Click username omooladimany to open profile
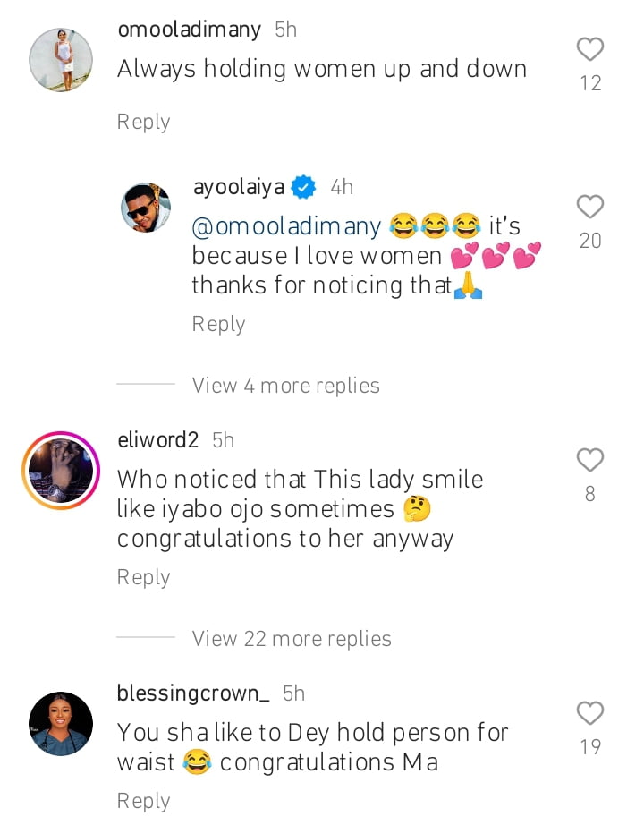Viewport: 644px width, 825px height. pyautogui.click(x=189, y=28)
